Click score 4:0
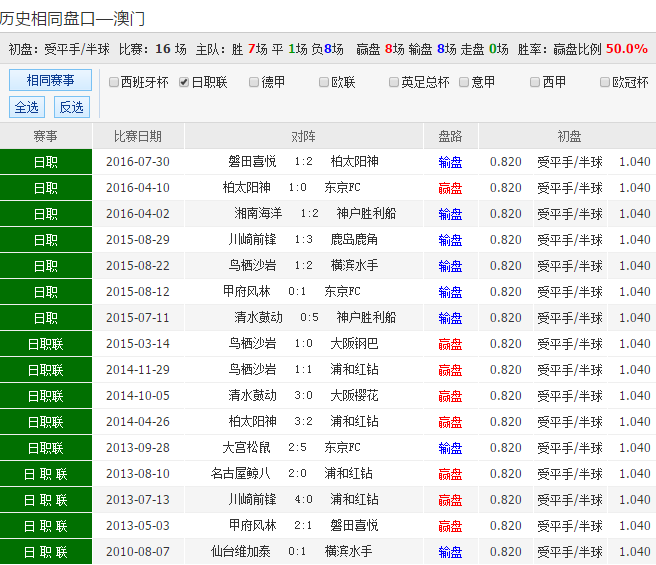The height and width of the screenshot is (565, 656). pyautogui.click(x=303, y=499)
